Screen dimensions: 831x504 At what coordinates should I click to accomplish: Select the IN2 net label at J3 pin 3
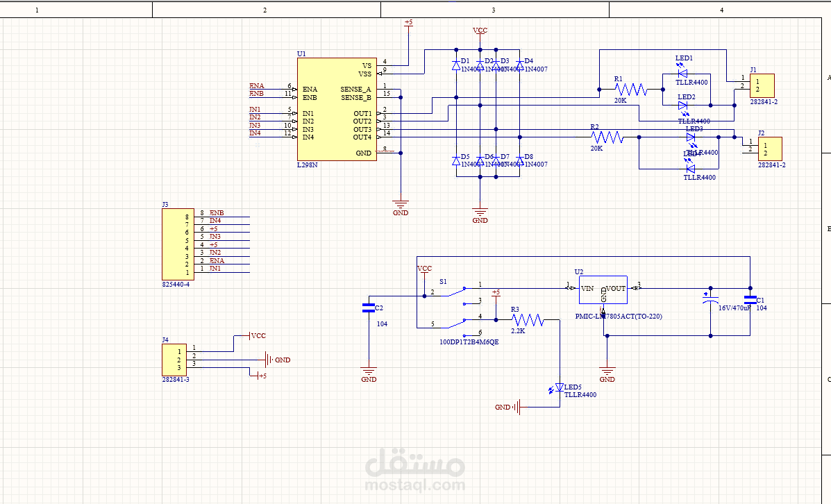(x=215, y=253)
